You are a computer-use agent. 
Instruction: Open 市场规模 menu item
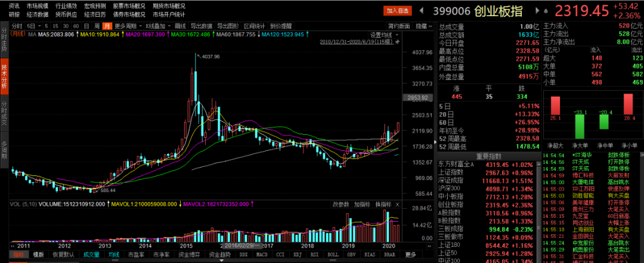tap(38, 6)
